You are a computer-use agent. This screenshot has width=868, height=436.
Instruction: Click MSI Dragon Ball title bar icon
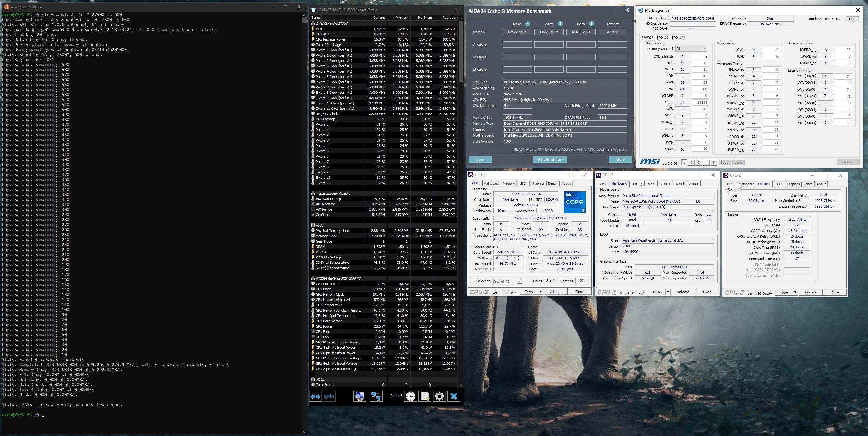click(x=641, y=10)
